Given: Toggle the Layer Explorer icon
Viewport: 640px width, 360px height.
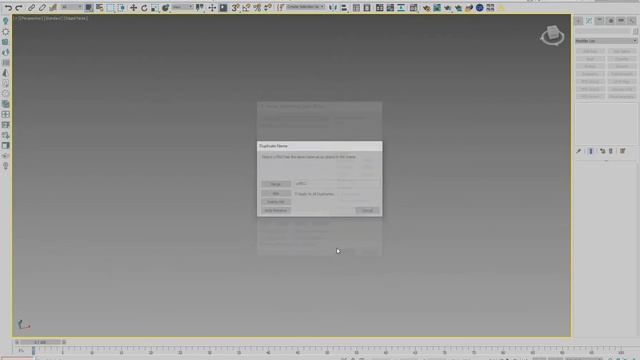Looking at the screenshot, I should 367,8.
